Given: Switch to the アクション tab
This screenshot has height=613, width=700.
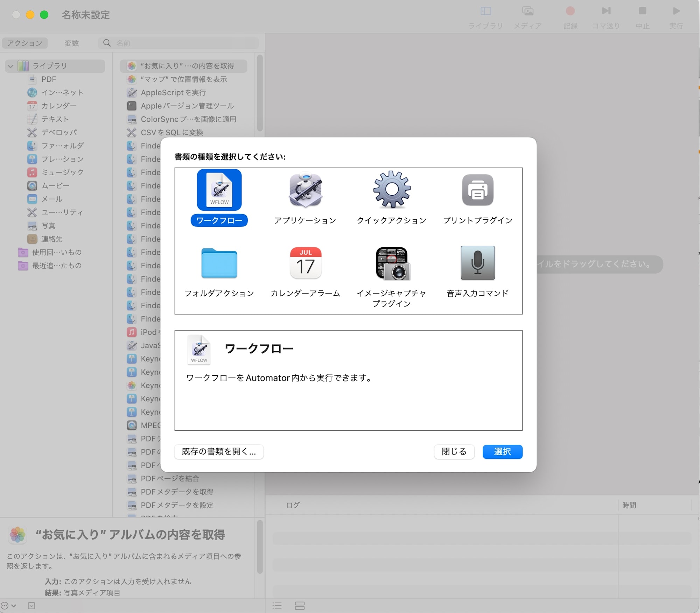Looking at the screenshot, I should [x=25, y=43].
